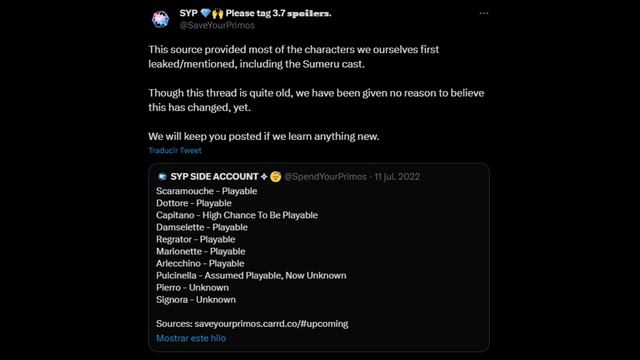Viewport: 640px width, 360px height.
Task: Click the Traducir Tweet link
Action: pyautogui.click(x=175, y=151)
